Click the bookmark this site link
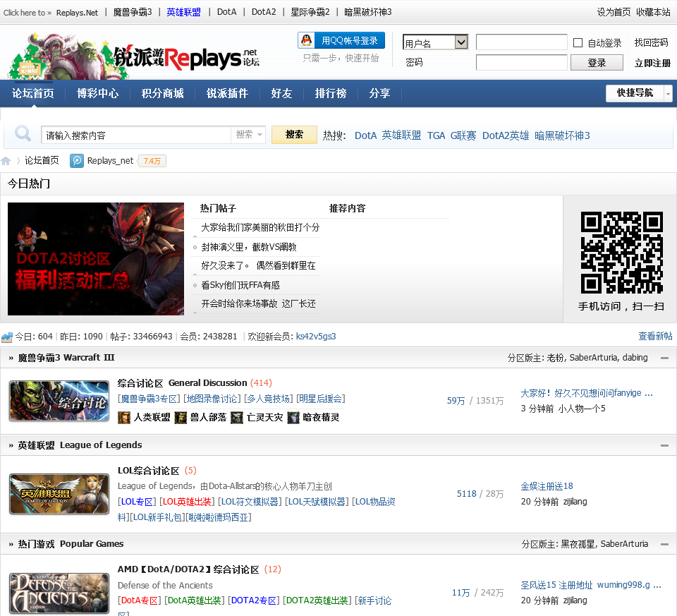Image resolution: width=677 pixels, height=616 pixels. 653,12
